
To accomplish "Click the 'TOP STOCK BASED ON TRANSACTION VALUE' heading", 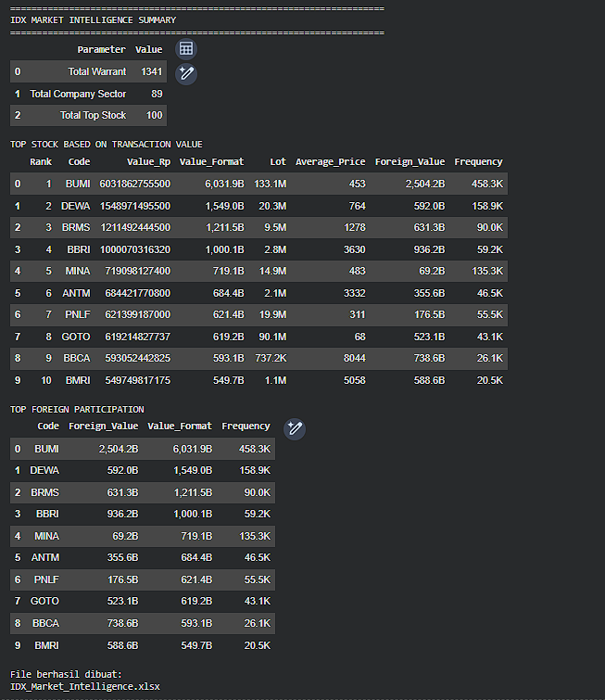I will [107, 145].
